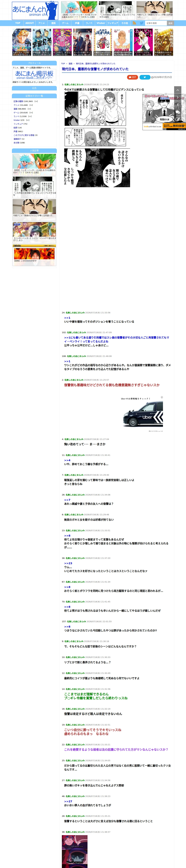The width and height of the screenshot is (186, 868).
Task: Share article via blue Twitter button
Action: [145, 77]
